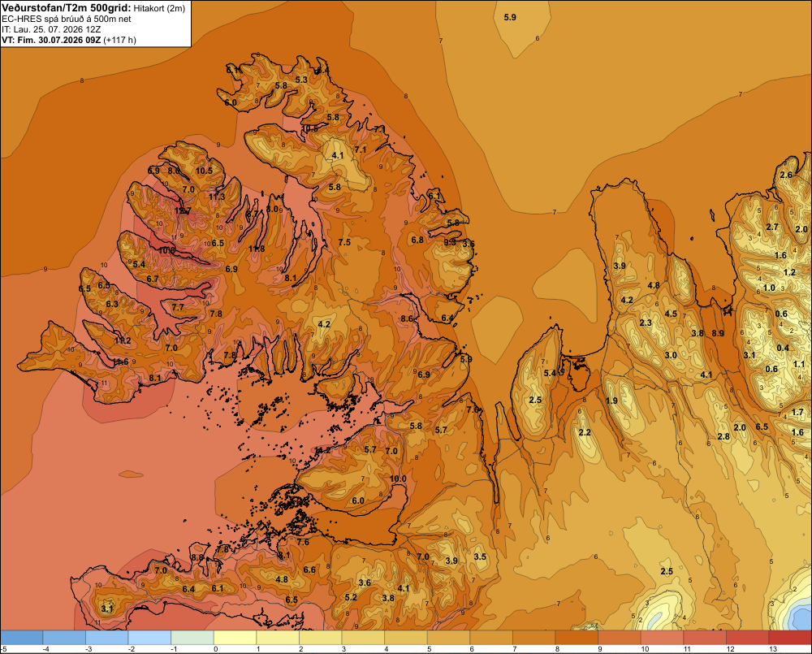Image resolution: width=812 pixels, height=654 pixels.
Task: Click the 2.2 temperature reading on the map
Action: click(585, 433)
